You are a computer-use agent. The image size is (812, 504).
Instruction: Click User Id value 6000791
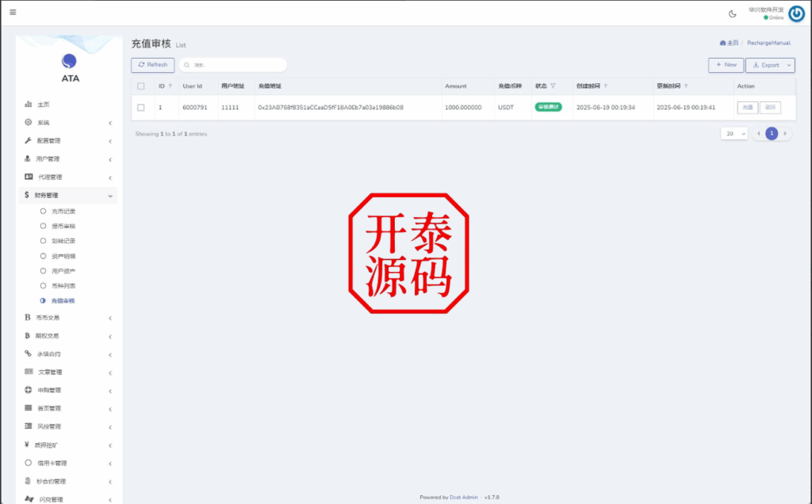click(x=195, y=108)
